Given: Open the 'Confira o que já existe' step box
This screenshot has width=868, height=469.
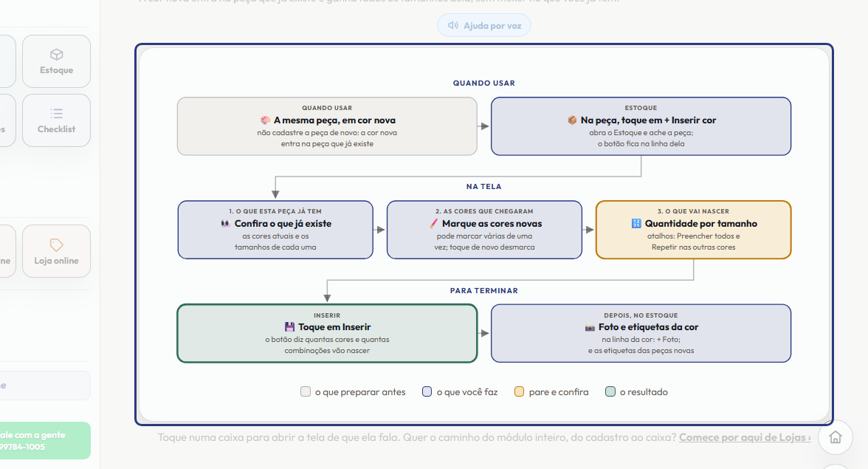Looking at the screenshot, I should point(275,230).
